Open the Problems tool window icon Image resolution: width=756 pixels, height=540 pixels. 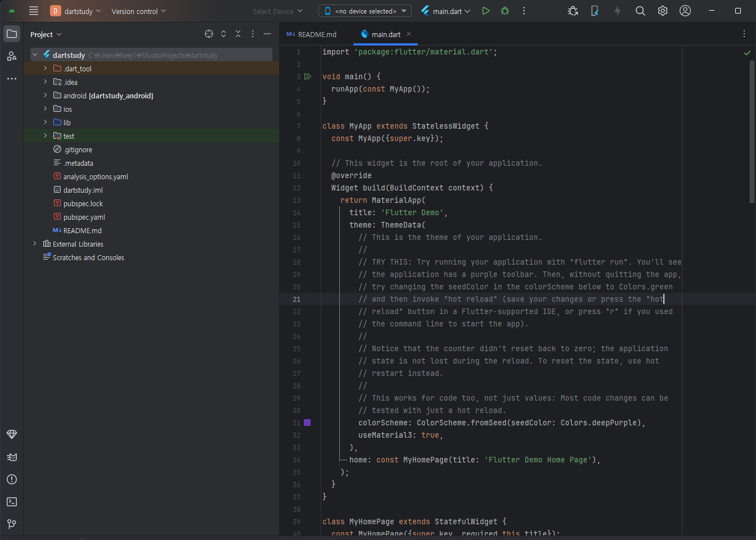click(x=12, y=479)
